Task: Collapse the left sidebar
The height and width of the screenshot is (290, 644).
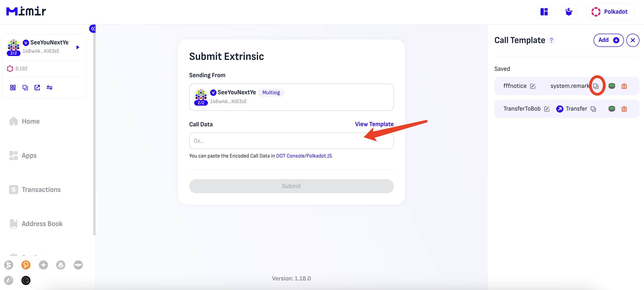Action: [x=93, y=29]
